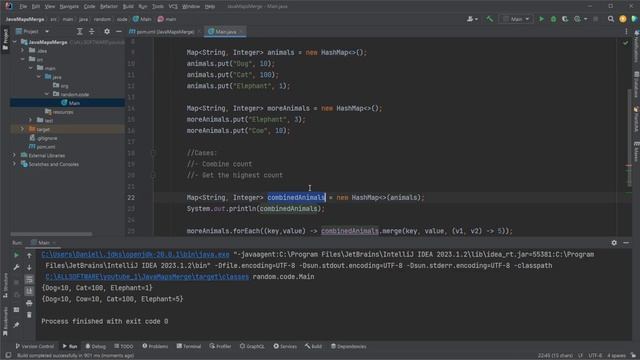Expand External Libraries node

[15, 155]
